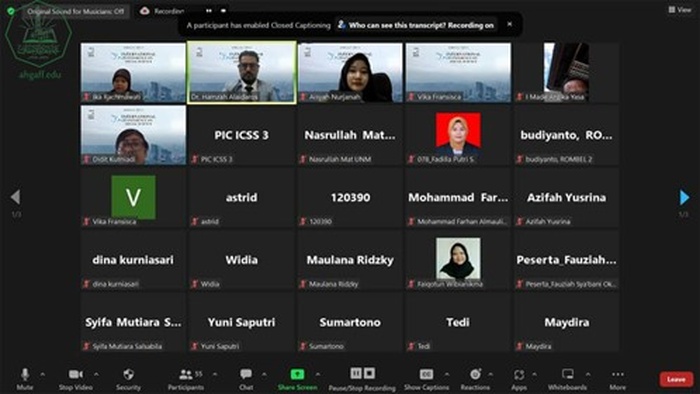700x394 pixels.
Task: Open the Security shield menu
Action: [x=128, y=379]
